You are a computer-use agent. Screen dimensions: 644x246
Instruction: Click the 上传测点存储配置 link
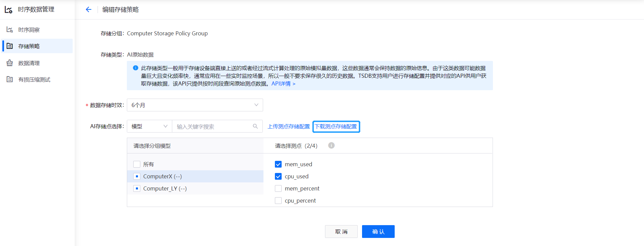coord(289,127)
